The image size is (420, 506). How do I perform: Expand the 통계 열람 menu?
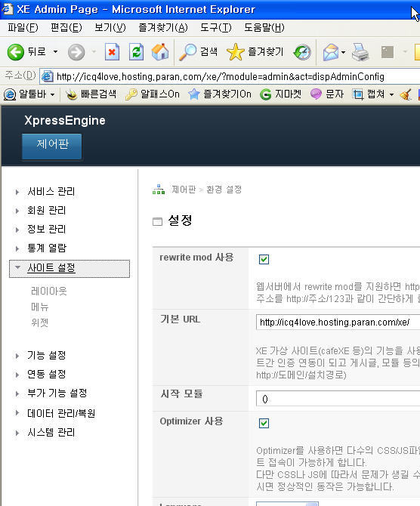click(x=47, y=248)
